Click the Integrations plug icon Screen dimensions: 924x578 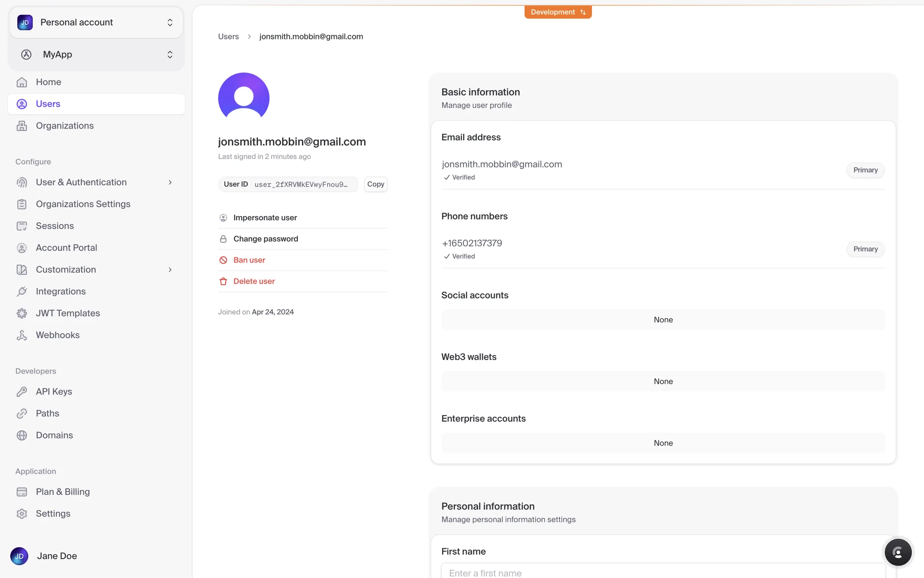pos(22,291)
